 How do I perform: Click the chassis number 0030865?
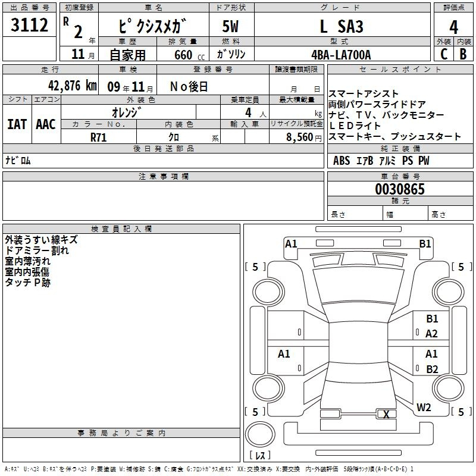click(400, 190)
